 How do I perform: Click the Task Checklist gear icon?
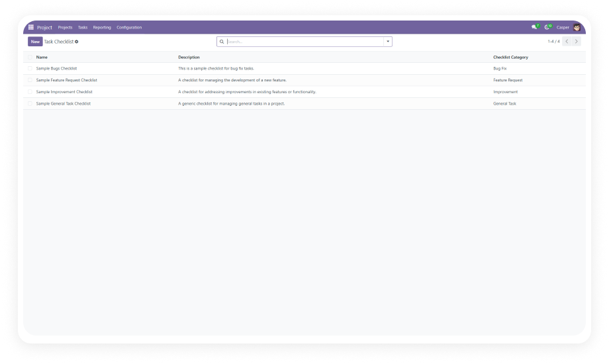77,42
